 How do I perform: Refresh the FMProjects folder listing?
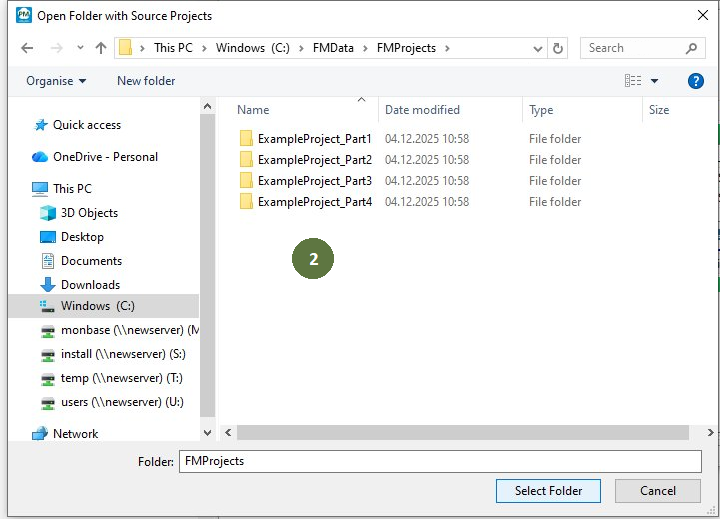pos(558,48)
